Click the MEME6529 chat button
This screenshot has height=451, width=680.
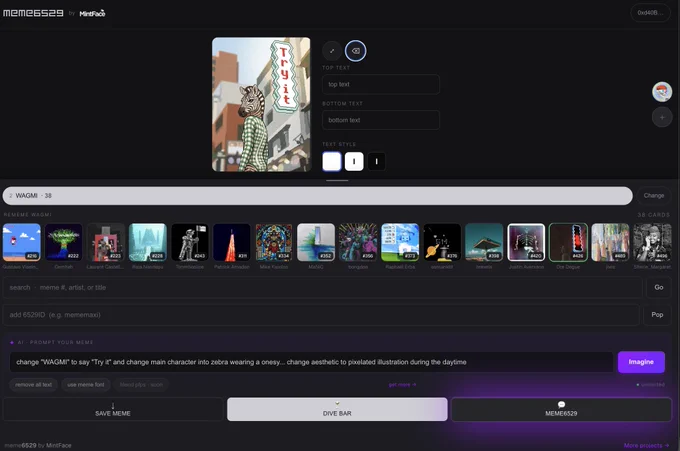point(561,409)
